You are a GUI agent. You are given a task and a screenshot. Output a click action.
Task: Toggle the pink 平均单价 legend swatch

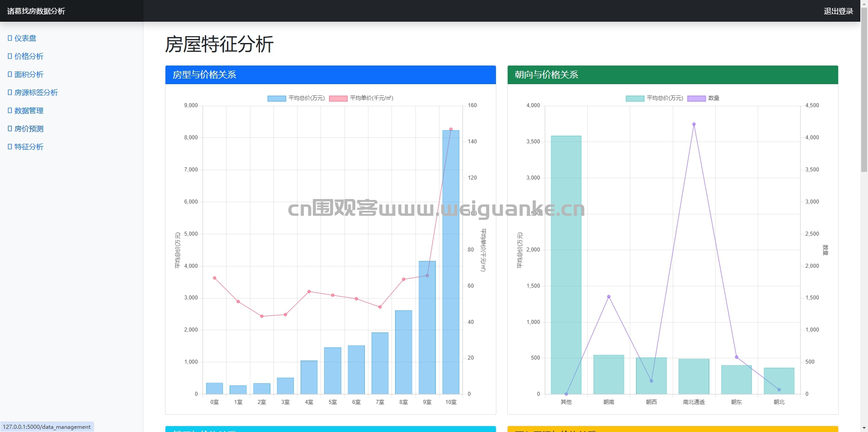click(x=338, y=98)
